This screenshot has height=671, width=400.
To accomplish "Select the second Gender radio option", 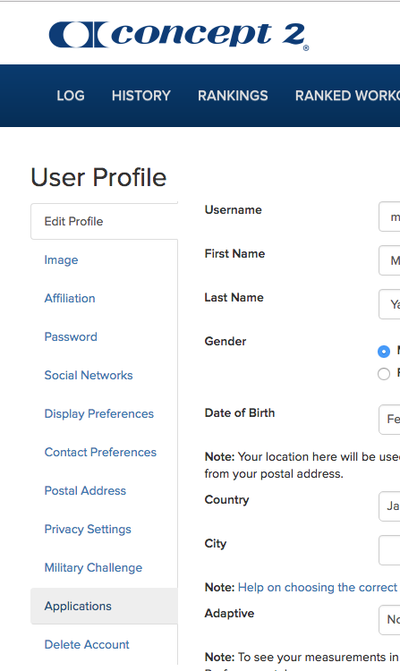I will [x=384, y=374].
